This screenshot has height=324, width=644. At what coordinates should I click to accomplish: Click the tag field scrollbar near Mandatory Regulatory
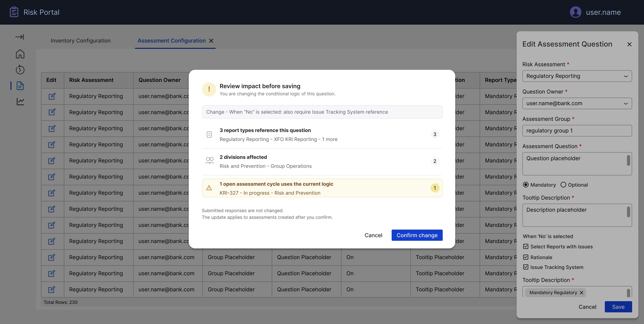[628, 293]
